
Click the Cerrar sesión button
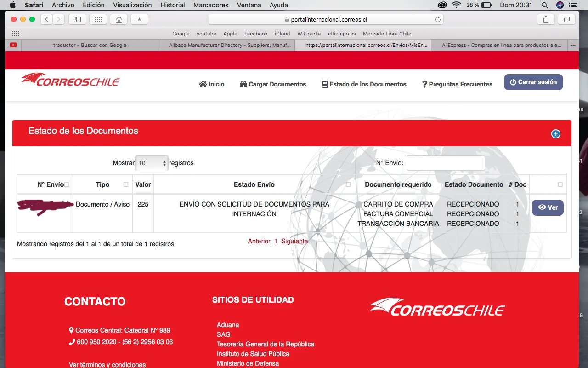[533, 82]
